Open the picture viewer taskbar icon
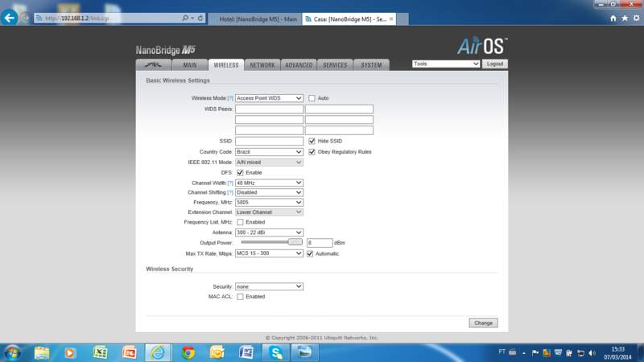The image size is (644, 362). tap(304, 352)
